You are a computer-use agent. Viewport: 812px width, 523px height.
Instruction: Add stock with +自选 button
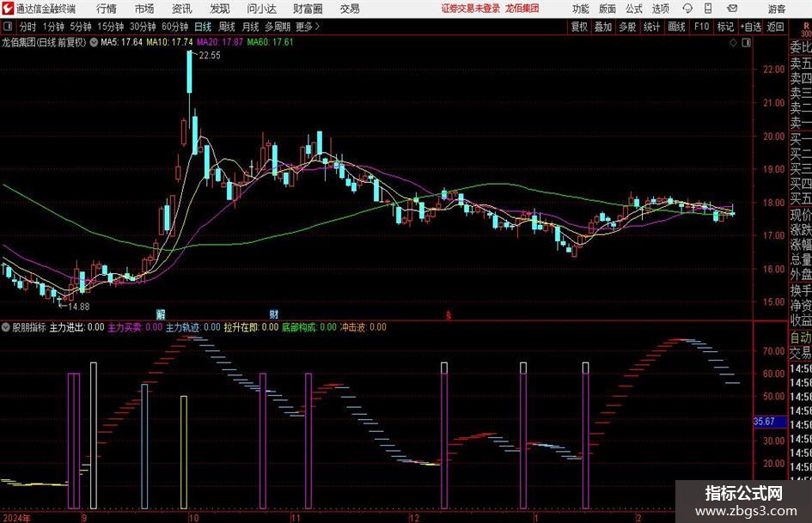click(x=751, y=27)
